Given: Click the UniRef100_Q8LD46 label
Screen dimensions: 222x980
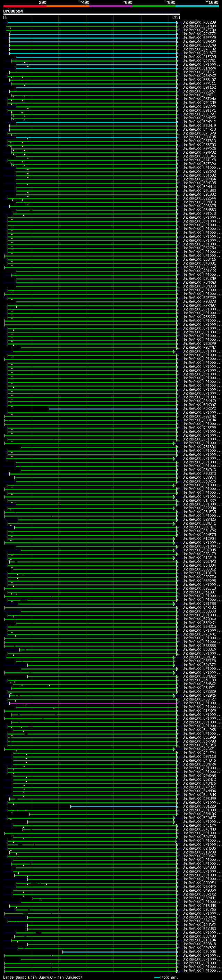Looking at the screenshot, I should coord(199,156).
